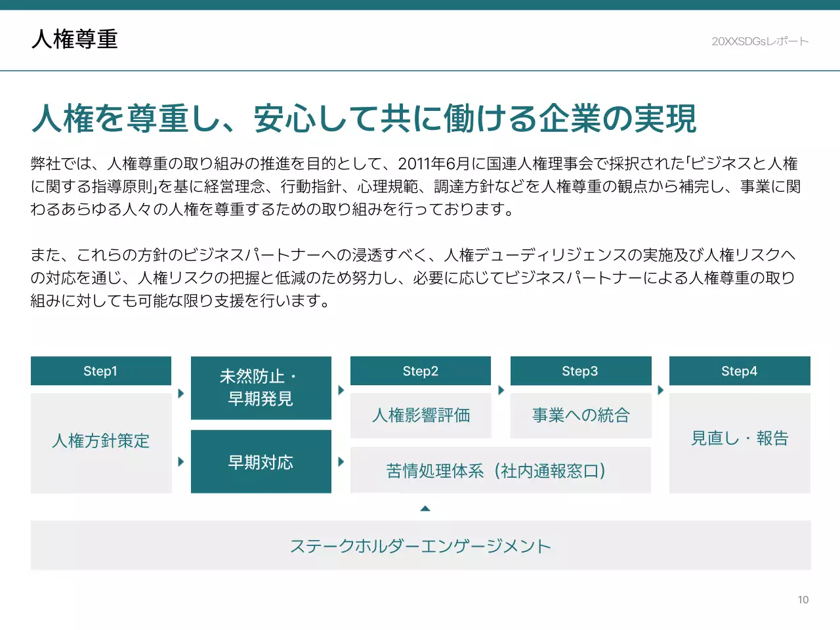Click the page number 10
This screenshot has height=630, width=840.
click(x=802, y=599)
